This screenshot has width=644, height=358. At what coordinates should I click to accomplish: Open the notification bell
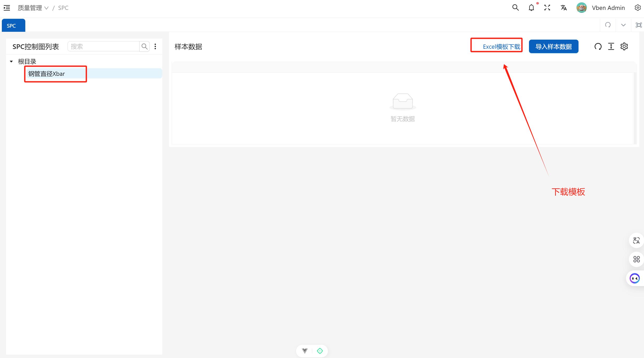point(531,8)
